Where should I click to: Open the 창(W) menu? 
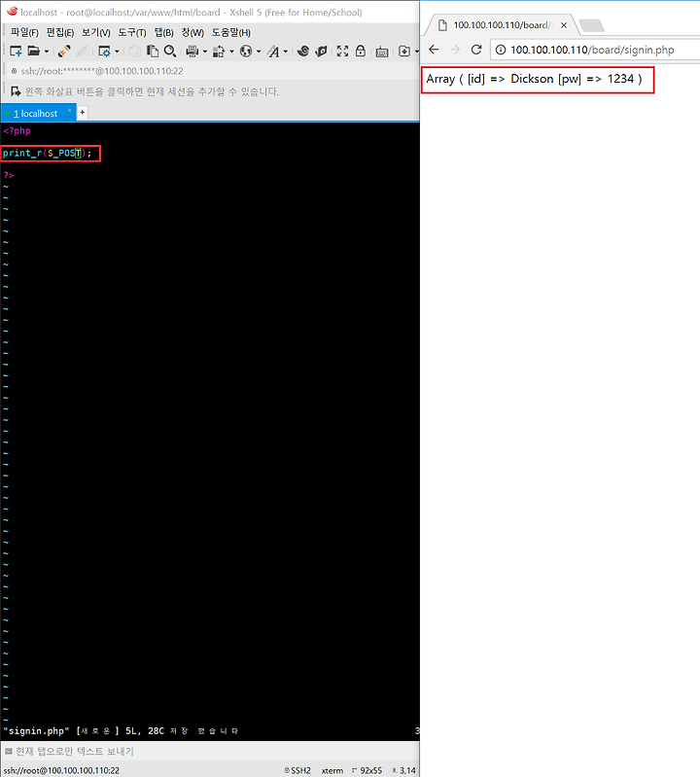click(192, 33)
